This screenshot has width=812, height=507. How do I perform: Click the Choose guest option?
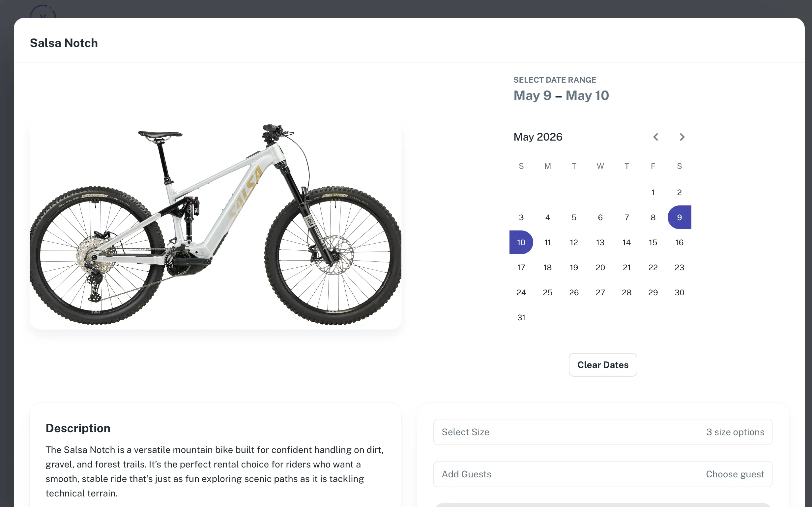click(x=735, y=474)
